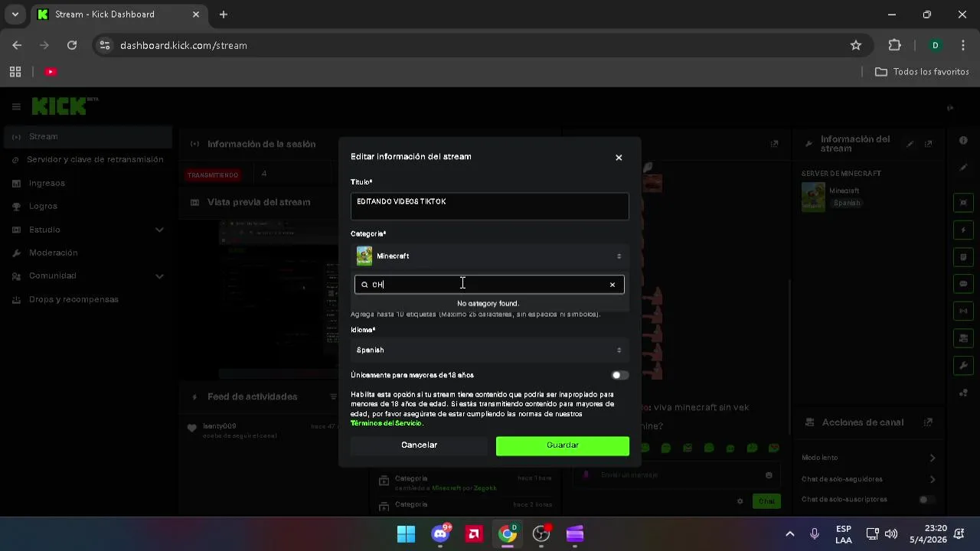
Task: Open the Términos del Servicio link
Action: [386, 423]
